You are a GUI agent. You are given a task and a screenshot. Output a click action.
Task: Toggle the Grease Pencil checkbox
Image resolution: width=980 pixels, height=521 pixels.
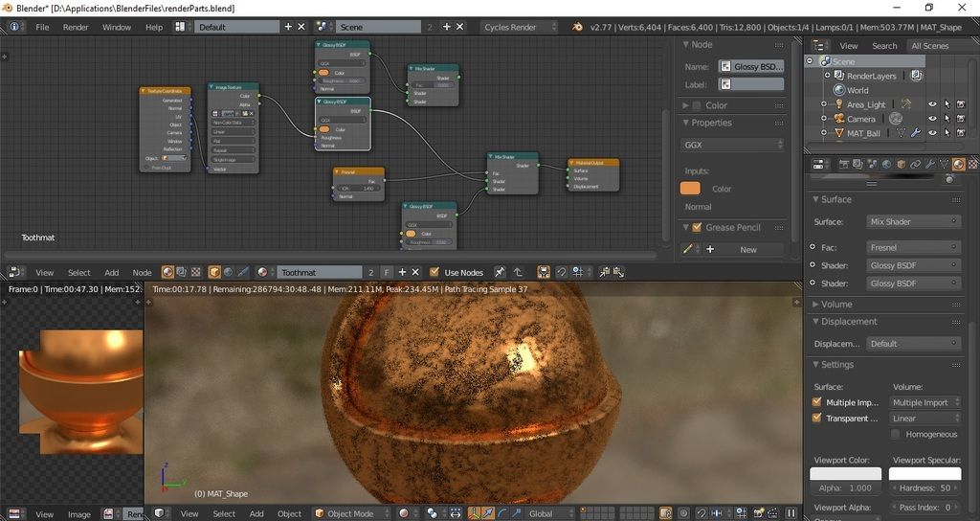coord(698,227)
